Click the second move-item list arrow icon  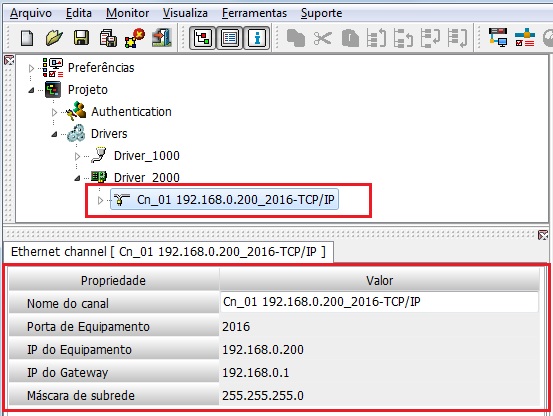403,38
